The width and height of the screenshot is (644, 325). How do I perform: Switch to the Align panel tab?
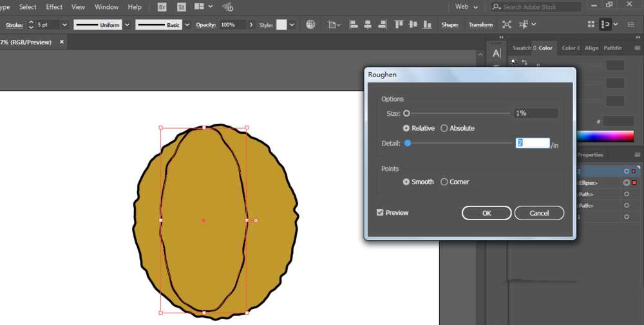(x=591, y=48)
